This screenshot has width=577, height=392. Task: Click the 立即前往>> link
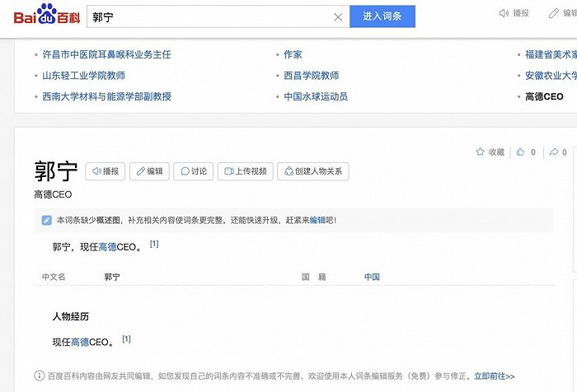495,376
